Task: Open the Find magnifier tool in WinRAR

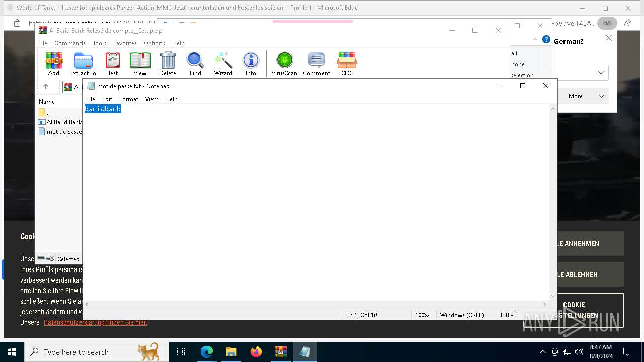Action: pos(195,64)
